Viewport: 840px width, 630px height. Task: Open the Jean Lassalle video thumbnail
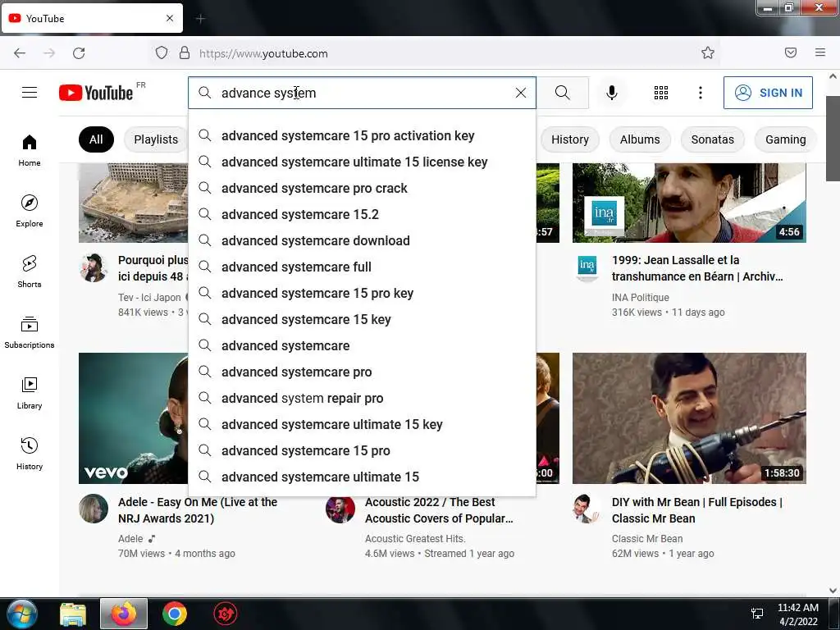(x=689, y=203)
